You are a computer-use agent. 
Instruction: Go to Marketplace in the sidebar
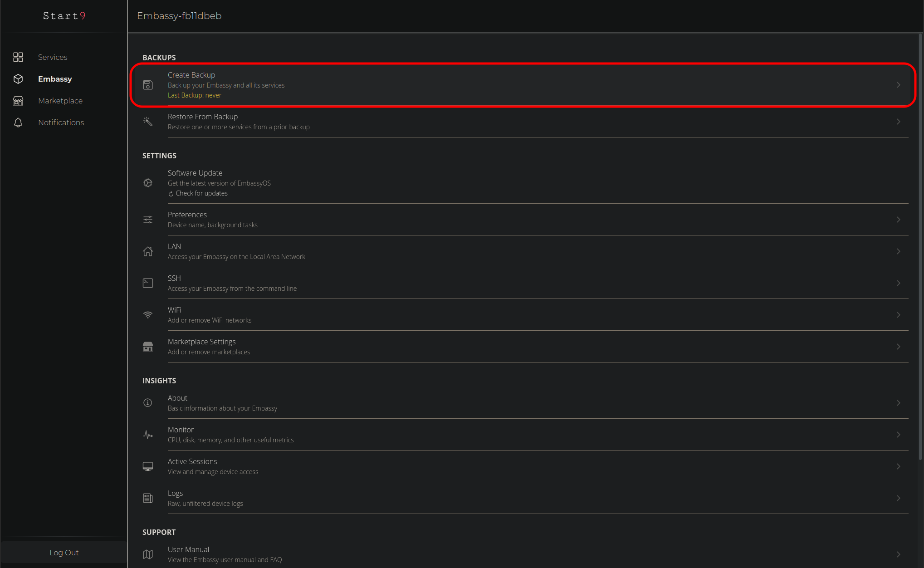click(60, 101)
